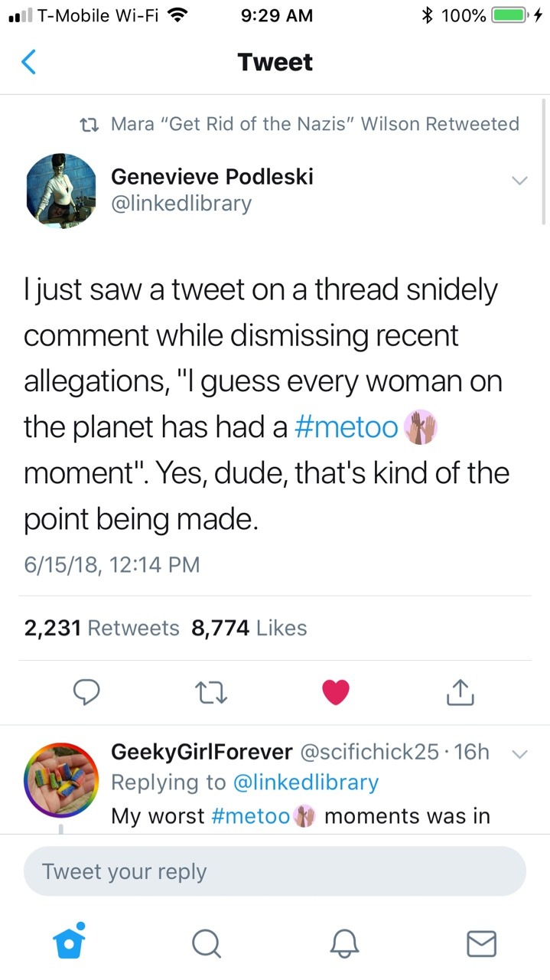Viewport: 550px width, 980px height.
Task: Open the options chevron on GeekyGirlForever's reply
Action: (x=519, y=753)
